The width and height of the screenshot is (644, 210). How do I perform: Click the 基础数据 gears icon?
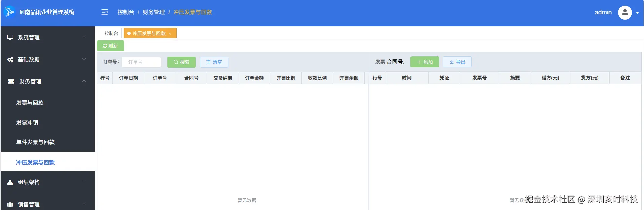[10, 60]
